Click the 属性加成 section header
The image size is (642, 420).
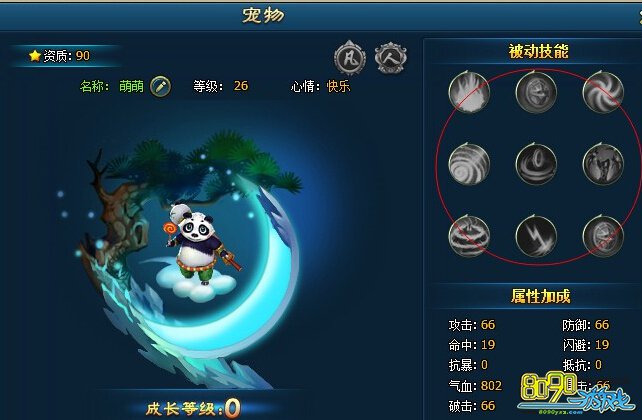click(540, 296)
